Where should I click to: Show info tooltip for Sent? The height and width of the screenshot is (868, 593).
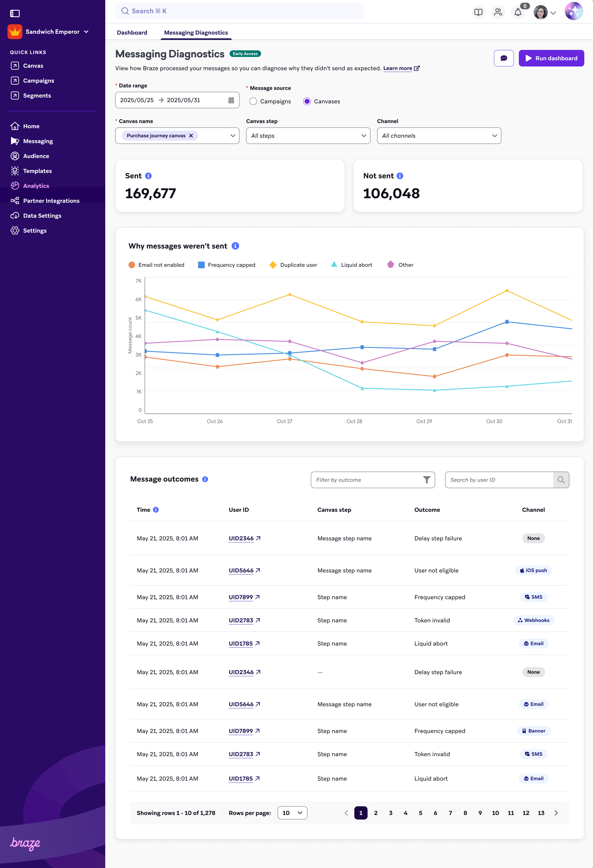point(148,176)
